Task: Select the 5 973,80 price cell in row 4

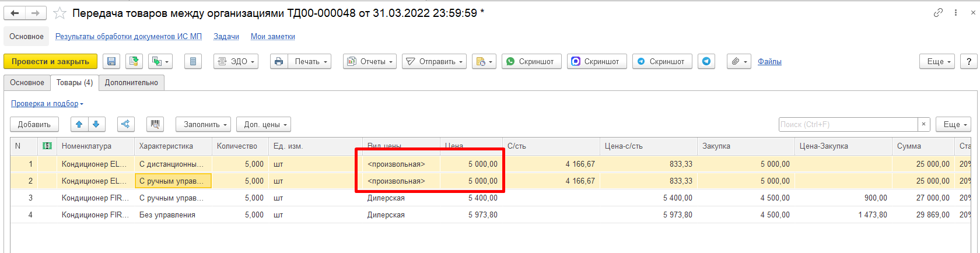Action: coord(471,215)
